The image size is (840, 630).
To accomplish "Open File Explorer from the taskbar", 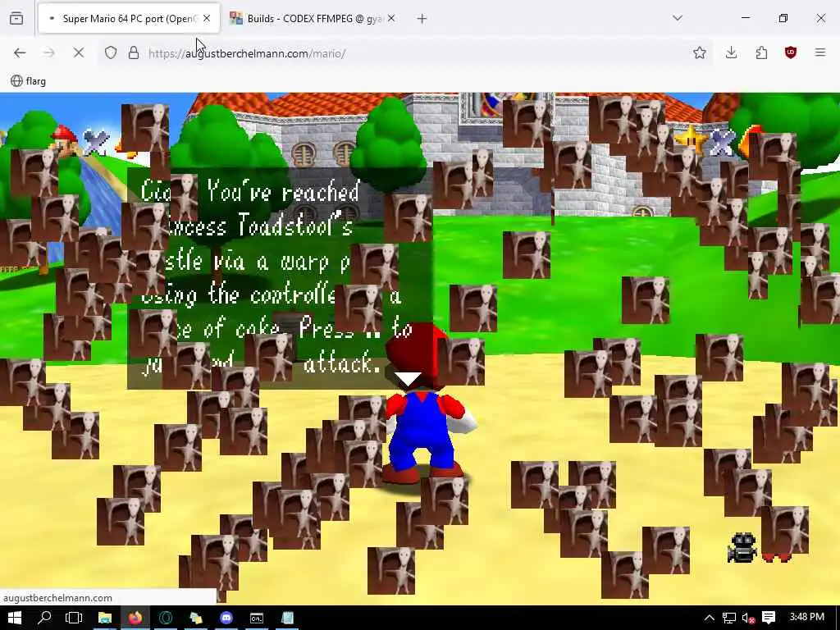I will pyautogui.click(x=105, y=618).
